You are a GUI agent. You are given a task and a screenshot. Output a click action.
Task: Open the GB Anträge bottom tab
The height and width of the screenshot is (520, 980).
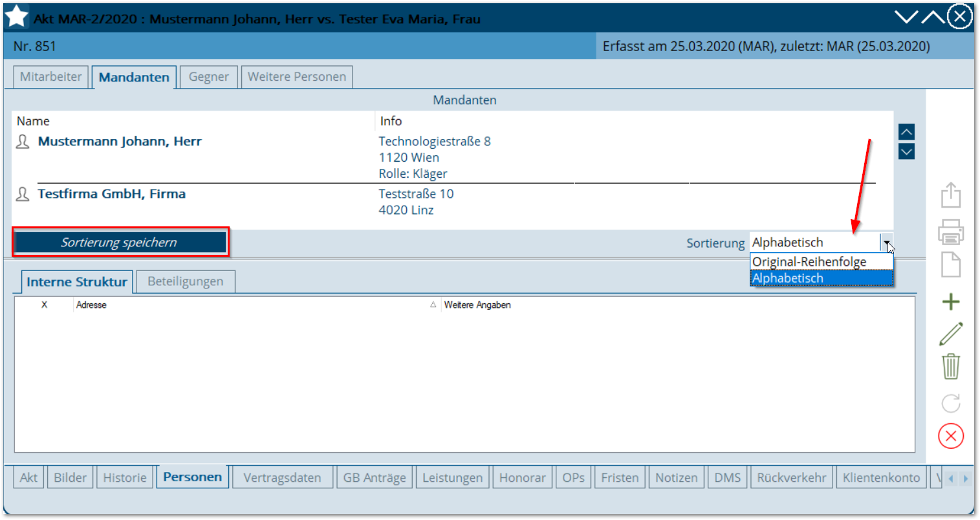point(375,477)
